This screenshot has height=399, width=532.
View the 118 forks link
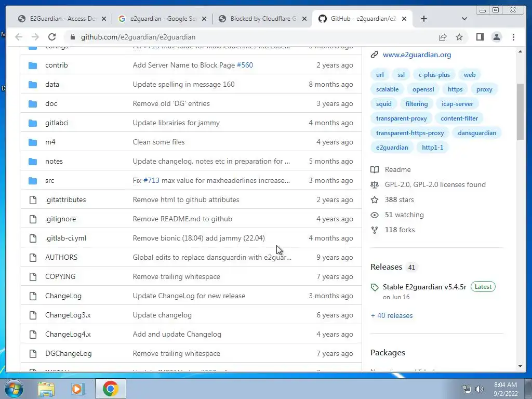(x=400, y=230)
